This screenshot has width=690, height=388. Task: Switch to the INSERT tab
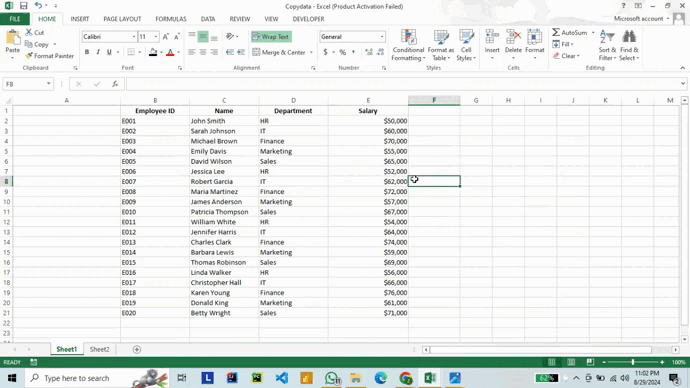(x=80, y=19)
